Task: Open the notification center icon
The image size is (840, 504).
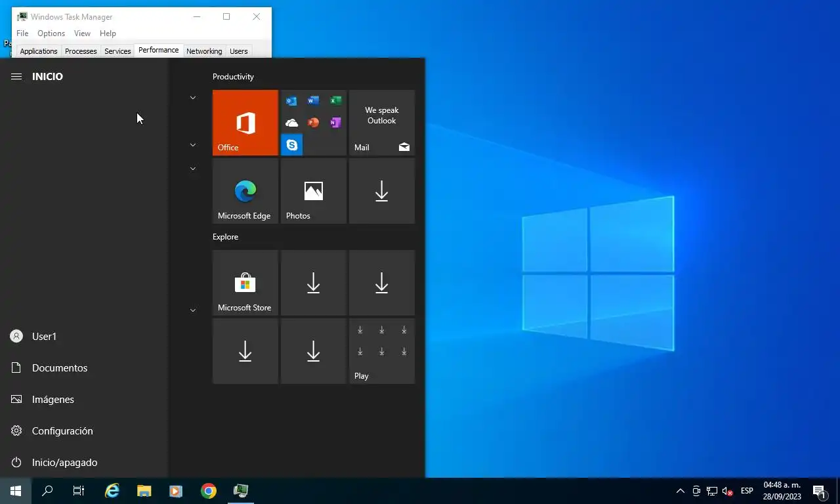Action: point(819,491)
